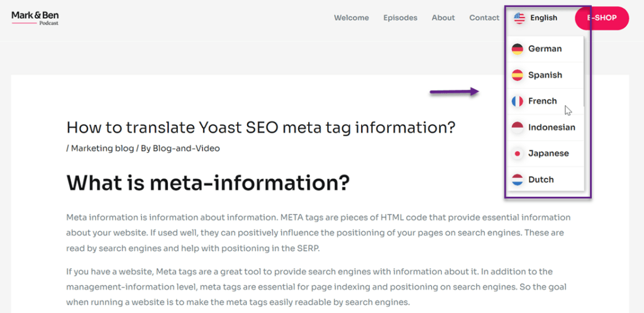Open the Mark & Ben Podcast logo
644x313 pixels.
tap(35, 18)
